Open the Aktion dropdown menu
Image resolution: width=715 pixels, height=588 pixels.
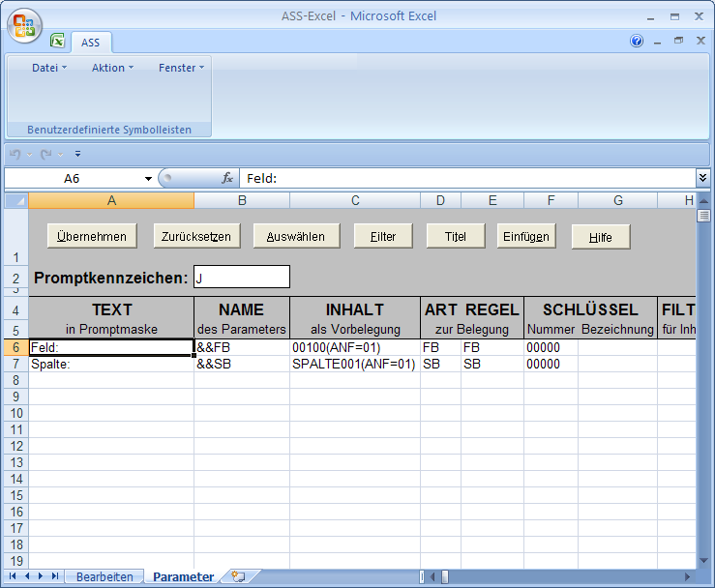coord(112,68)
